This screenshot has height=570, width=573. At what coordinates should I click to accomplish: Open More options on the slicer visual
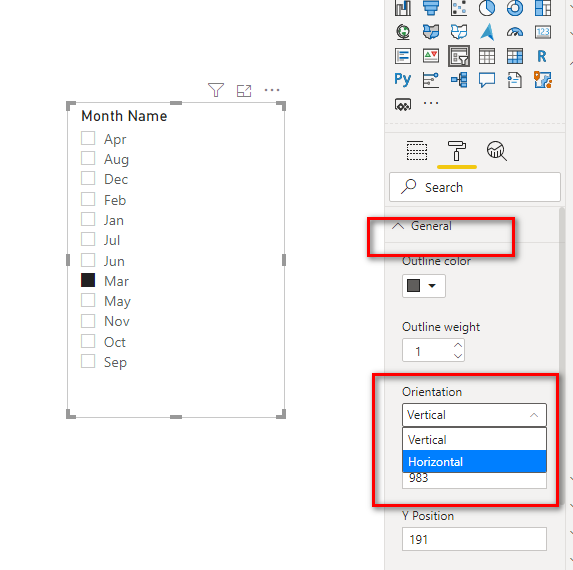click(272, 90)
